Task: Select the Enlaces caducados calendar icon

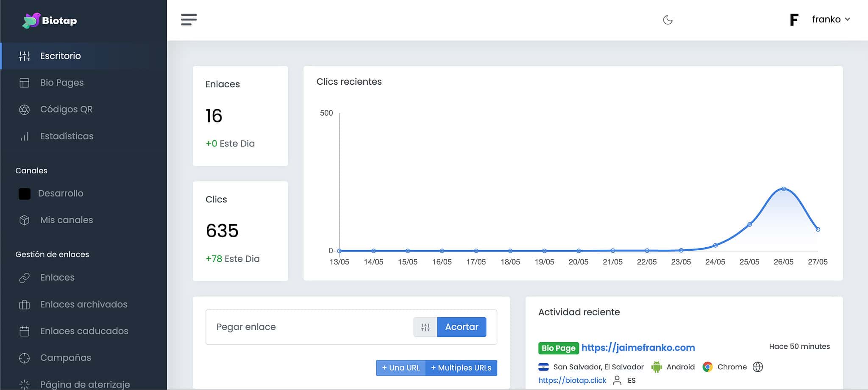Action: (24, 331)
